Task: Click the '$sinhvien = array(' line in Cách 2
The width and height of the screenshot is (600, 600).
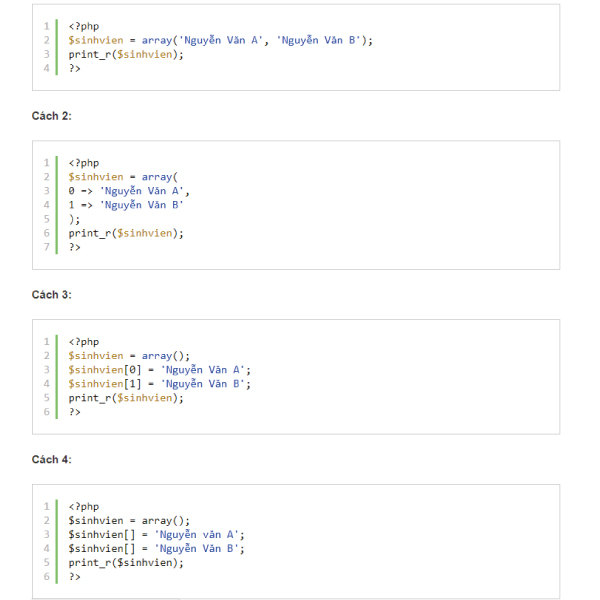Action: coord(122,177)
